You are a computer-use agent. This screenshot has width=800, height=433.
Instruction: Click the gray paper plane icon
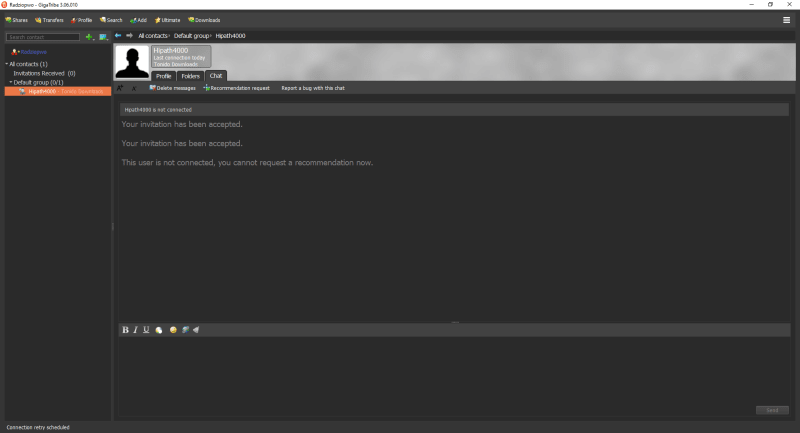(196, 330)
